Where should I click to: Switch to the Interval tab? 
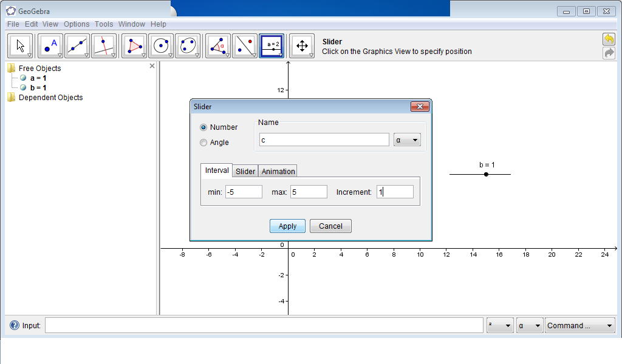coord(217,170)
